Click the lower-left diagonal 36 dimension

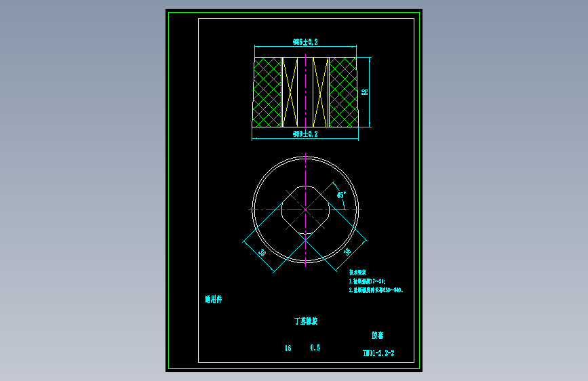pos(262,253)
